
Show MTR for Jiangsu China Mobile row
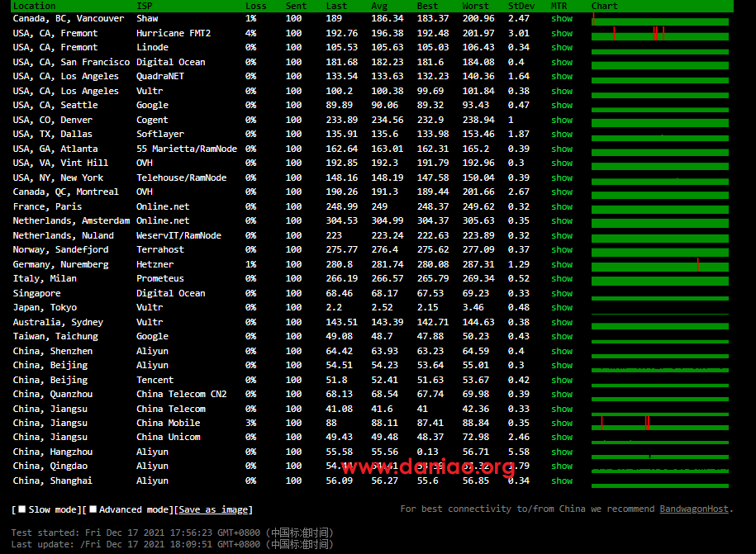[x=562, y=423]
